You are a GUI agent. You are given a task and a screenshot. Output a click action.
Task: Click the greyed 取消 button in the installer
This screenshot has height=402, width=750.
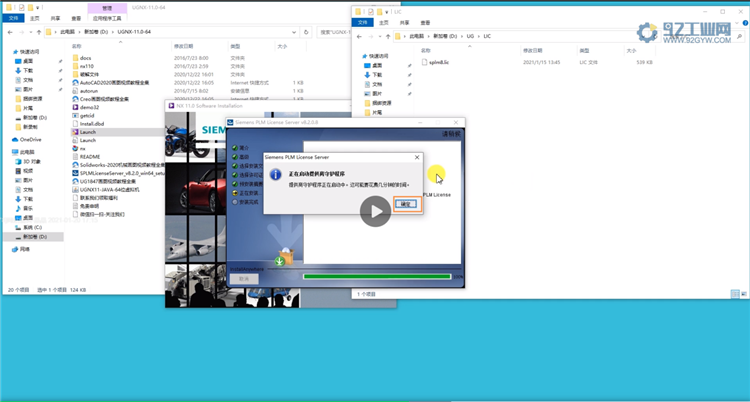(x=244, y=279)
